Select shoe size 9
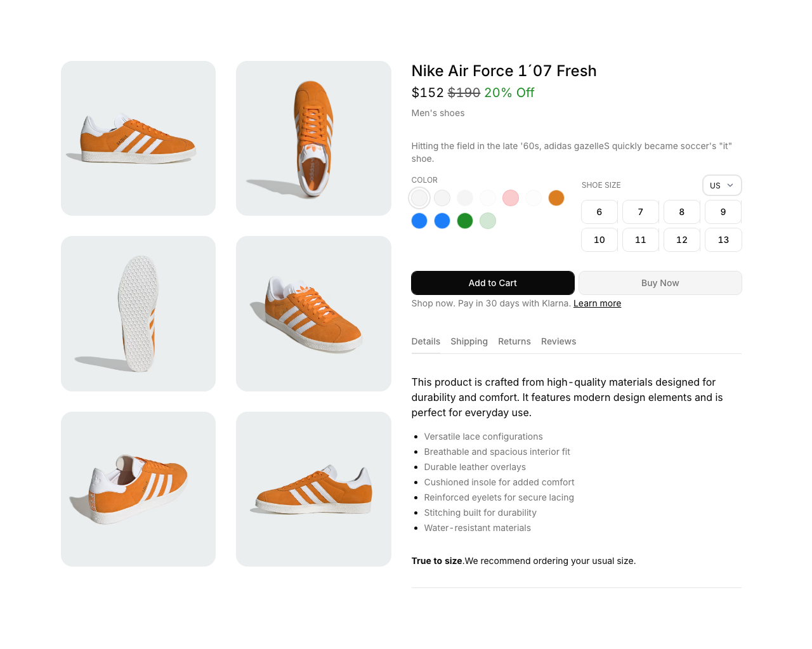 coord(723,211)
